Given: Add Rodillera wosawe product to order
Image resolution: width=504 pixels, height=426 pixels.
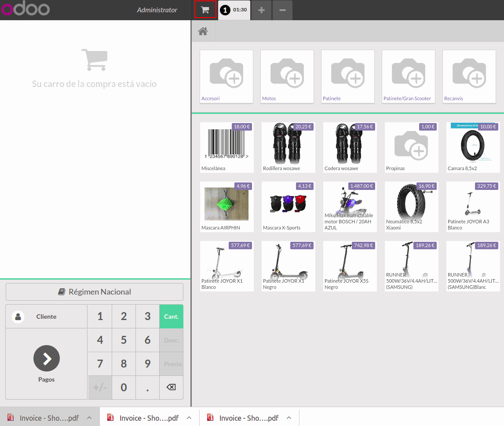Looking at the screenshot, I should click(288, 147).
